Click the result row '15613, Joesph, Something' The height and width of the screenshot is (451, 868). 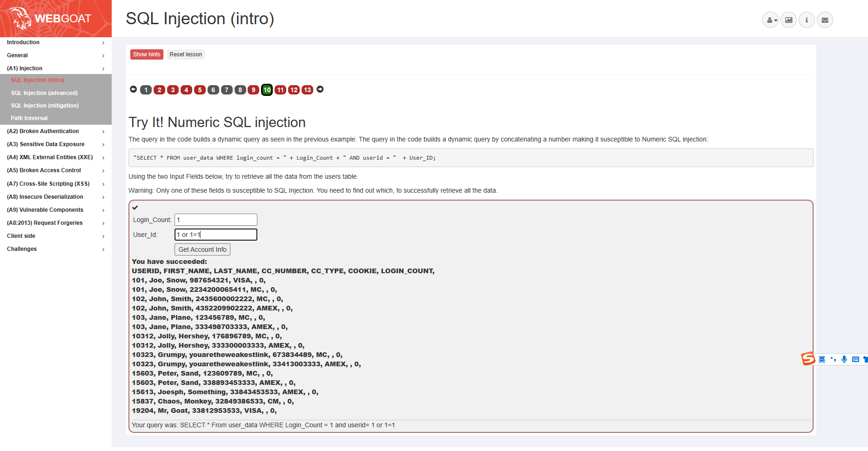[x=225, y=392]
